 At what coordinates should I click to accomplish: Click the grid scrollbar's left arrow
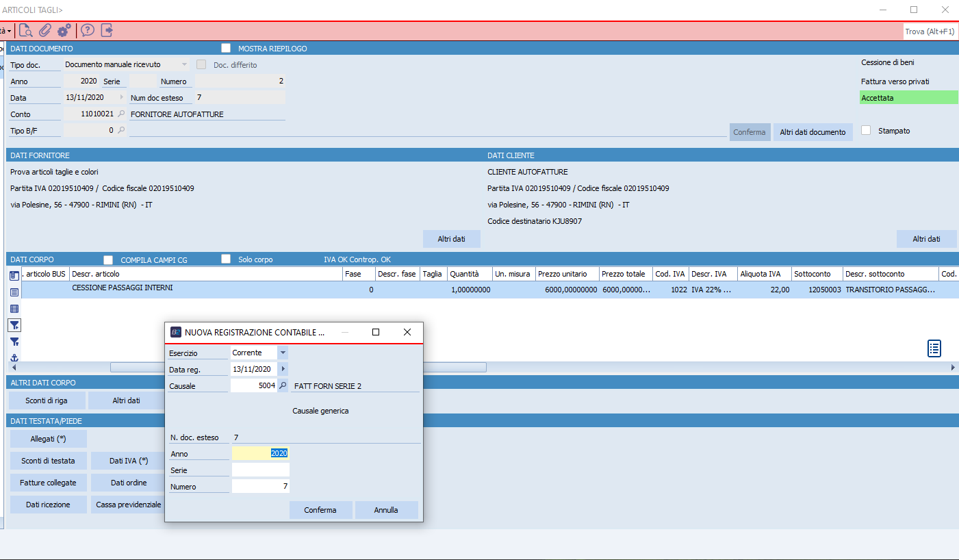coord(14,368)
